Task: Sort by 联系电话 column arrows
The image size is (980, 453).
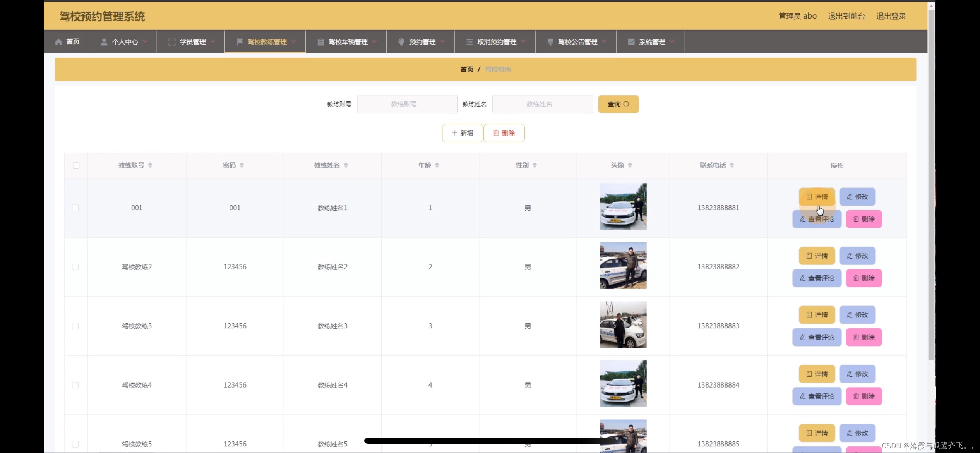Action: (732, 165)
